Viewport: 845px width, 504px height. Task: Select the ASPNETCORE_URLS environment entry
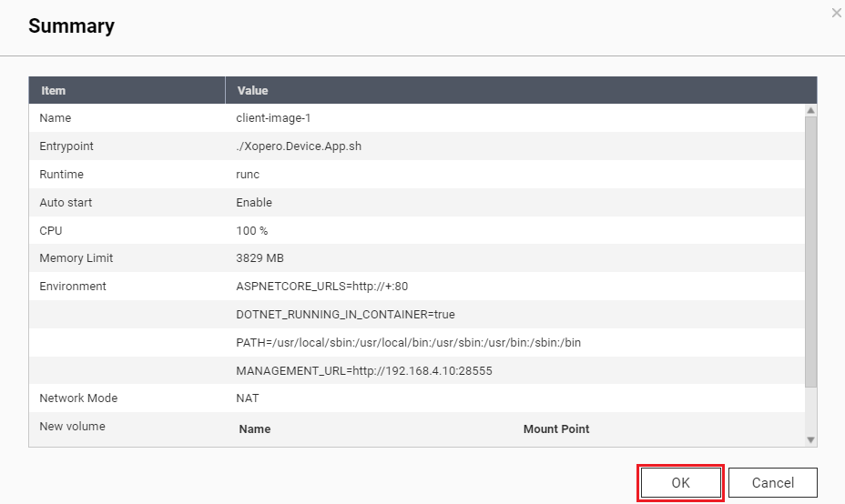pos(322,287)
